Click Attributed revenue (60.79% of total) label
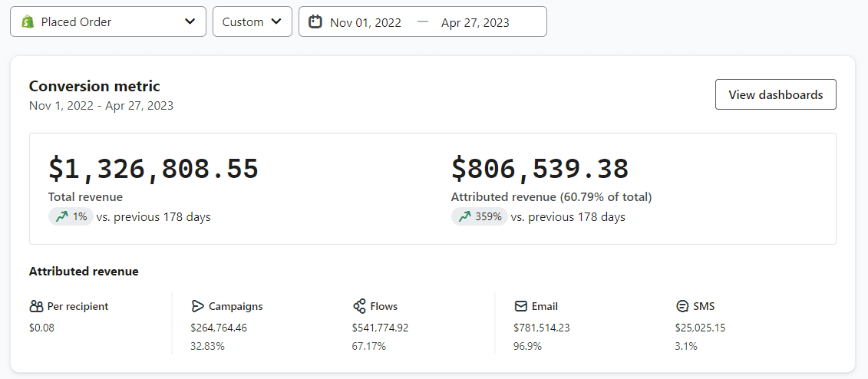The width and height of the screenshot is (868, 379). [x=551, y=197]
